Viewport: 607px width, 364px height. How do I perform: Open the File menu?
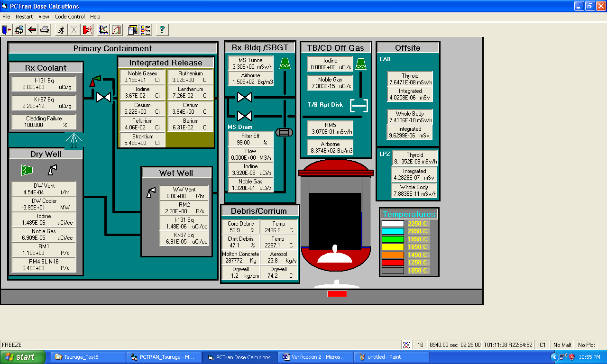click(6, 17)
